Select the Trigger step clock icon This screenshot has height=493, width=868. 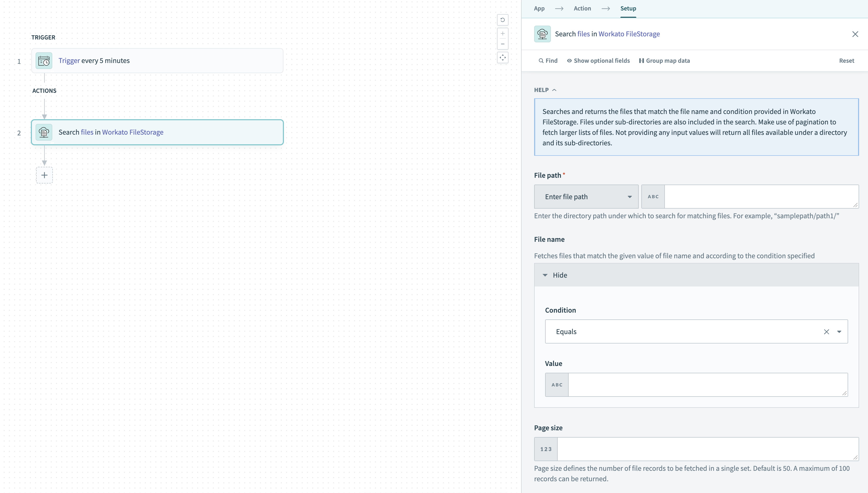[44, 61]
